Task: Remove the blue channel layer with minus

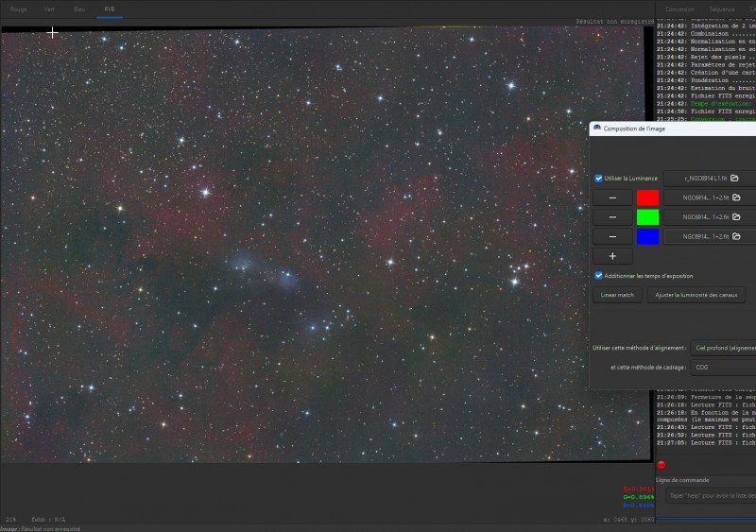Action: [612, 237]
